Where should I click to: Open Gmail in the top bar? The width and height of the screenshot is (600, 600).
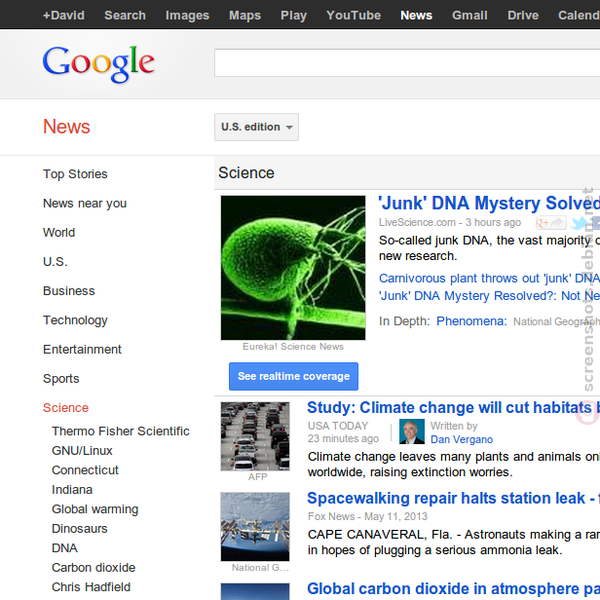click(470, 15)
